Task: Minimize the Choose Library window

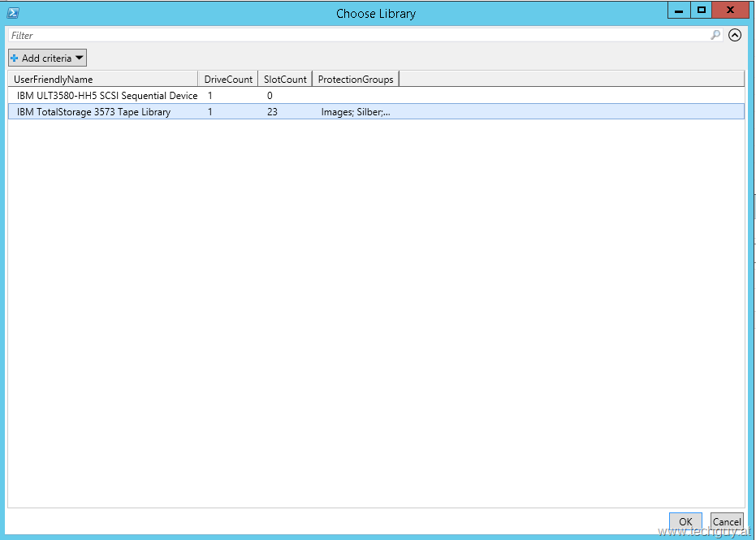Action: [678, 11]
